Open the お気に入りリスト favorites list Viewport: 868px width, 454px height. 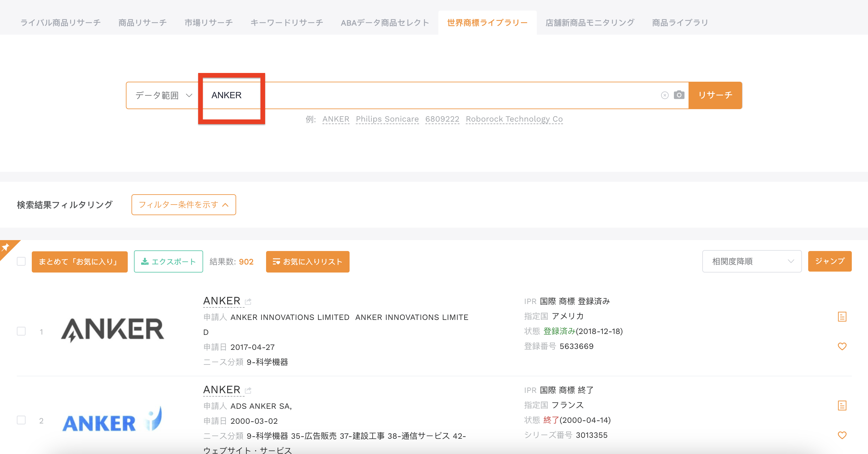point(308,262)
